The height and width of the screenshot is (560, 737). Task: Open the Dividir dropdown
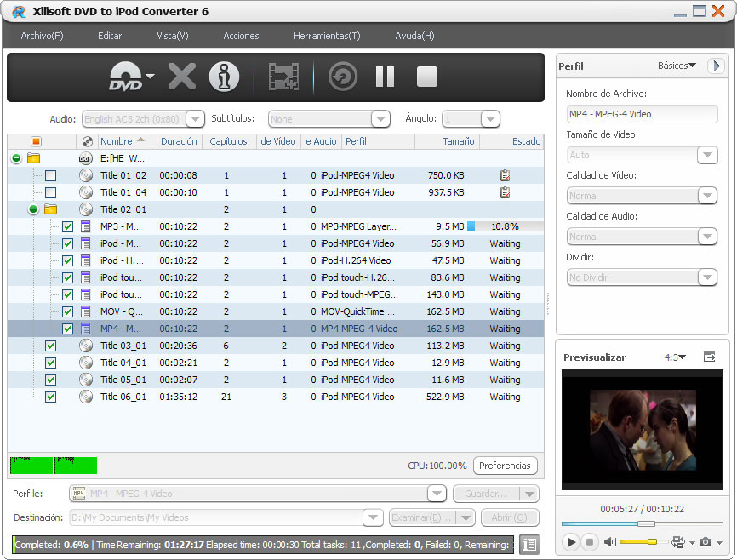coord(707,277)
